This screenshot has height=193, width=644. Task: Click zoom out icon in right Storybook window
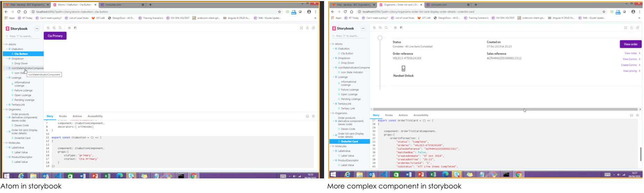tap(380, 27)
